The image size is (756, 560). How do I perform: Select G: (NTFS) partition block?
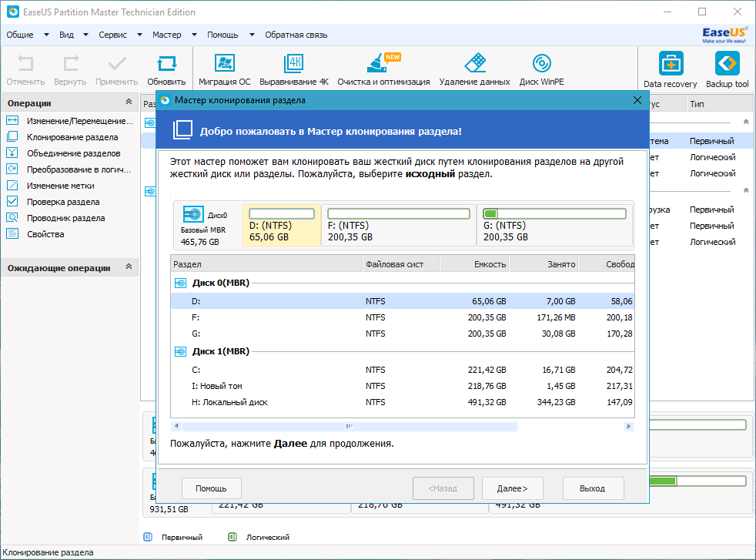pyautogui.click(x=555, y=225)
